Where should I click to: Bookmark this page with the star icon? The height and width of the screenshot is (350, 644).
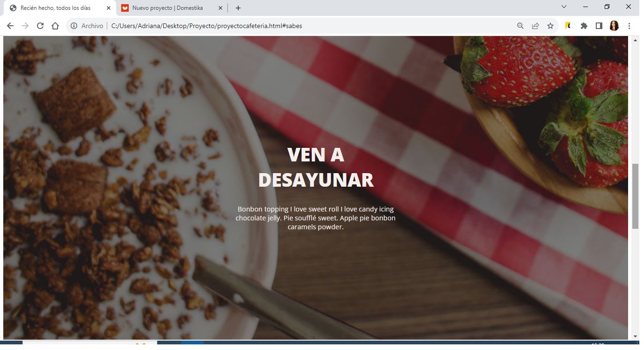click(550, 26)
